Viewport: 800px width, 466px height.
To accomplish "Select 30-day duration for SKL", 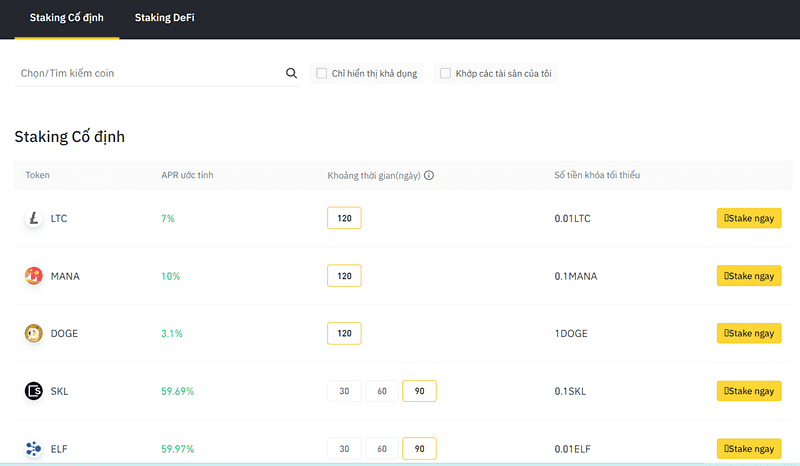I will [x=344, y=391].
